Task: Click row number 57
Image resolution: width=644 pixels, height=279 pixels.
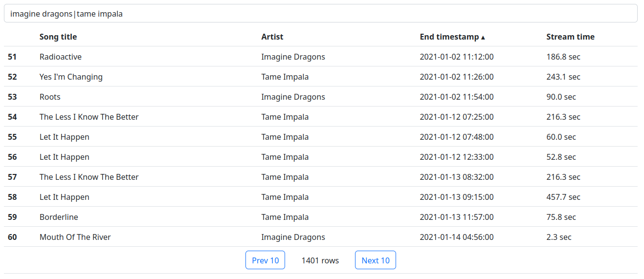Action: [12, 177]
